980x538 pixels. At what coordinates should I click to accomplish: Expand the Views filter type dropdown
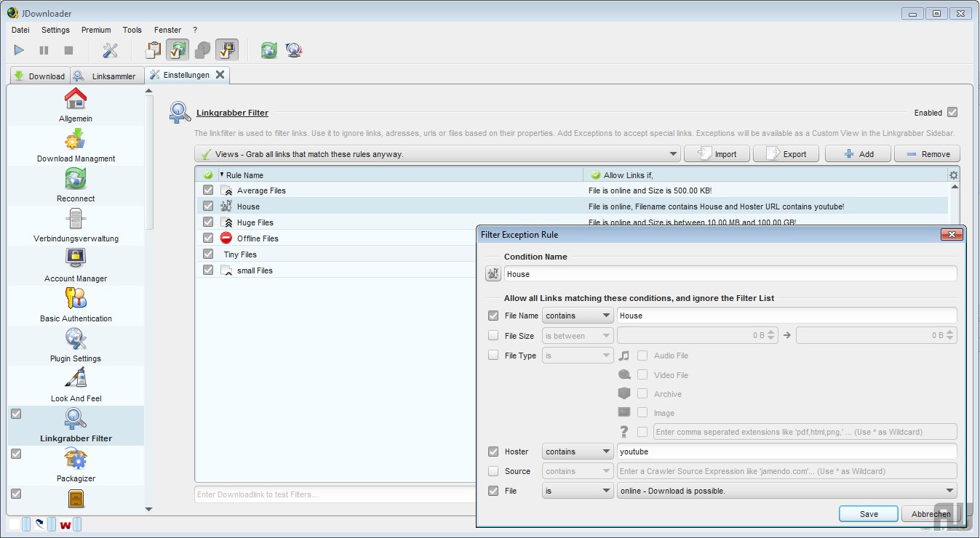point(437,154)
